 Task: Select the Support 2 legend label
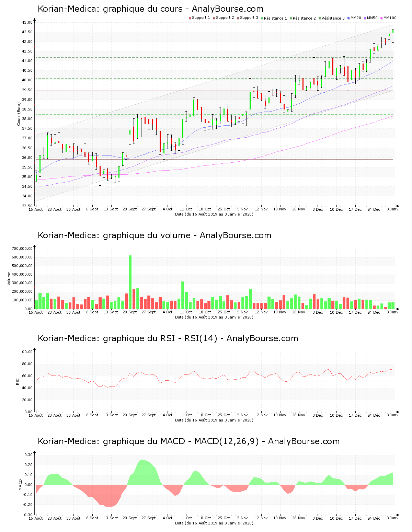[225, 18]
